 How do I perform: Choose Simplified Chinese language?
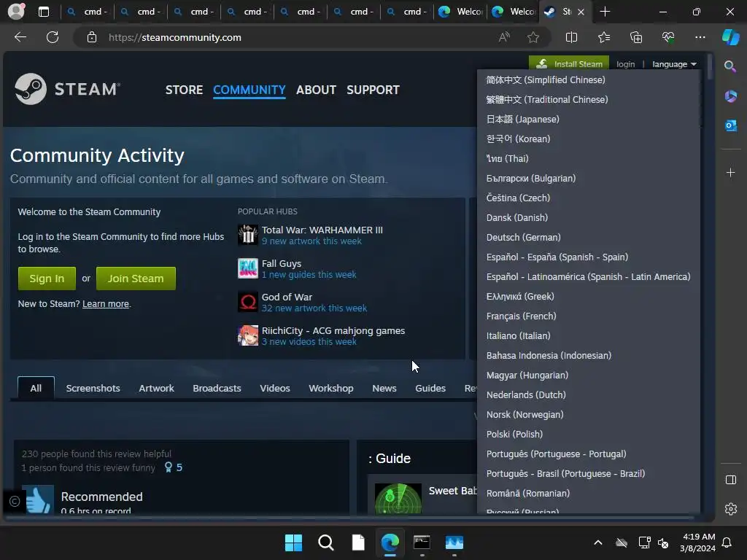[x=589, y=80]
